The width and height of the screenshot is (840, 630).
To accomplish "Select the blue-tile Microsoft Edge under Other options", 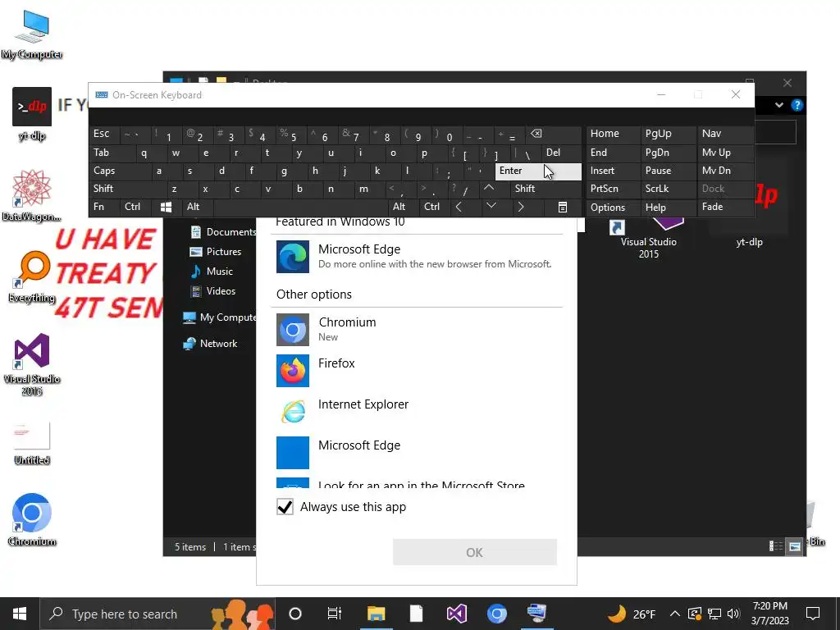I will coord(417,452).
